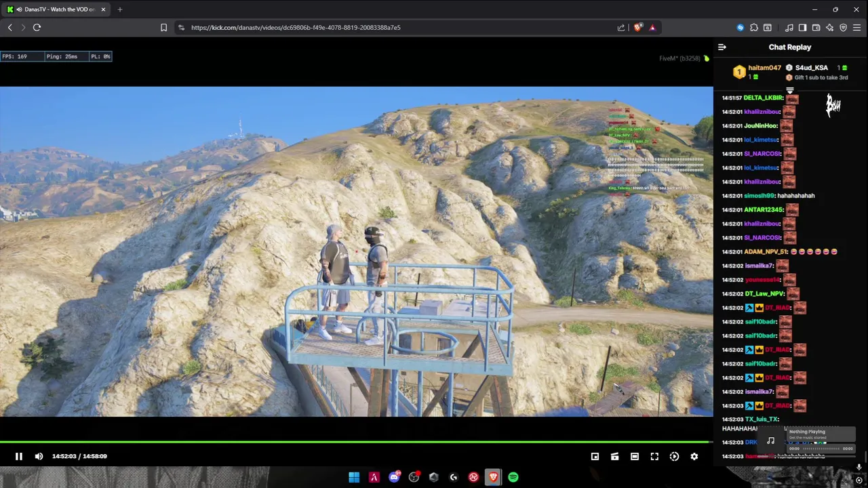Open Brave browser taskbar icon

pyautogui.click(x=493, y=477)
